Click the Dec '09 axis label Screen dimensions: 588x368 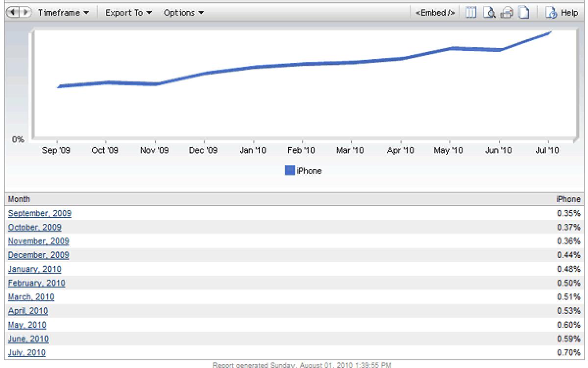pyautogui.click(x=203, y=151)
